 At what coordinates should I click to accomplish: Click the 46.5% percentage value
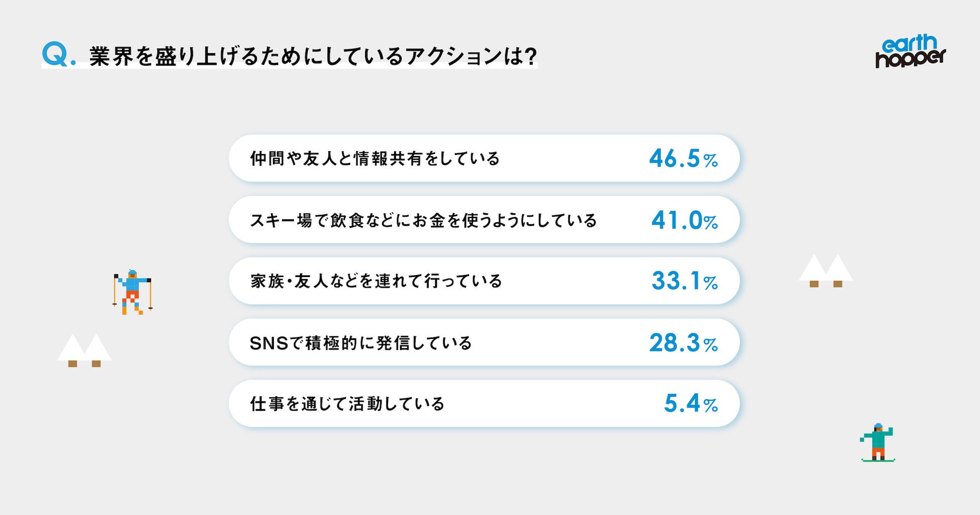coord(683,159)
